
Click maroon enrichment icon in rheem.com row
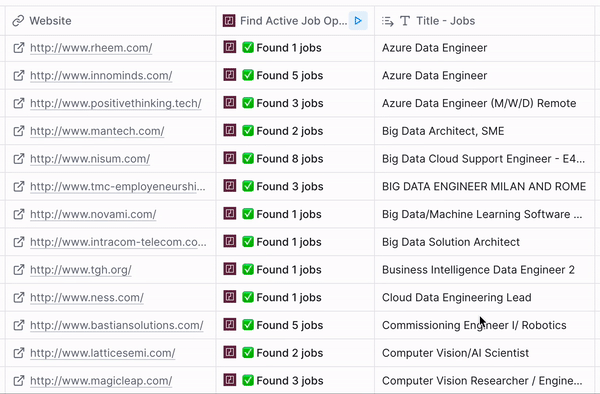pos(230,47)
